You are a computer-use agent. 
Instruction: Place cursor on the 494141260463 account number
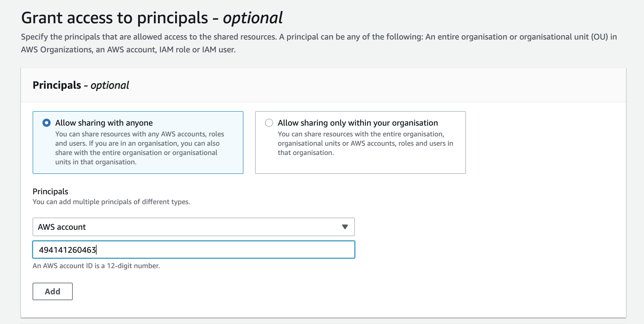(x=67, y=250)
